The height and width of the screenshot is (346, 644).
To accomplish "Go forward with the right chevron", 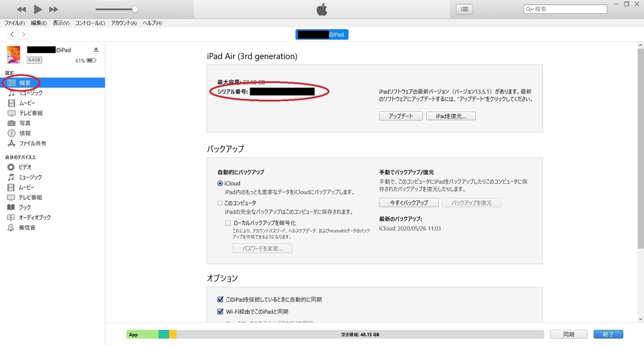I will pyautogui.click(x=23, y=34).
